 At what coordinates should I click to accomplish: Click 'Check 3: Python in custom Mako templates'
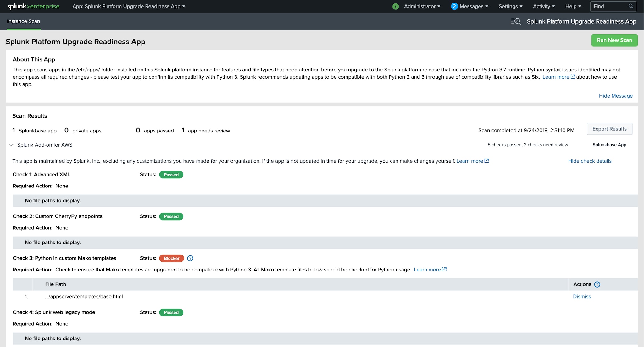64,258
